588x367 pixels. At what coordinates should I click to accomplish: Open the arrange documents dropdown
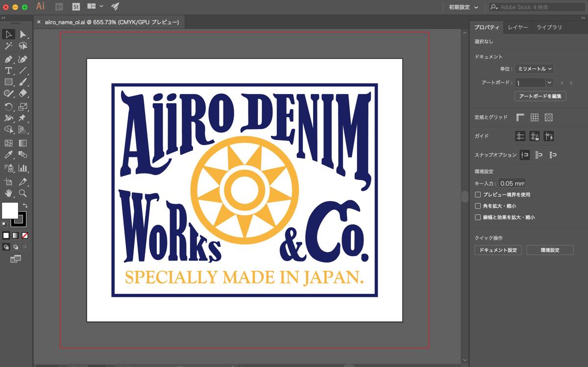tap(95, 6)
